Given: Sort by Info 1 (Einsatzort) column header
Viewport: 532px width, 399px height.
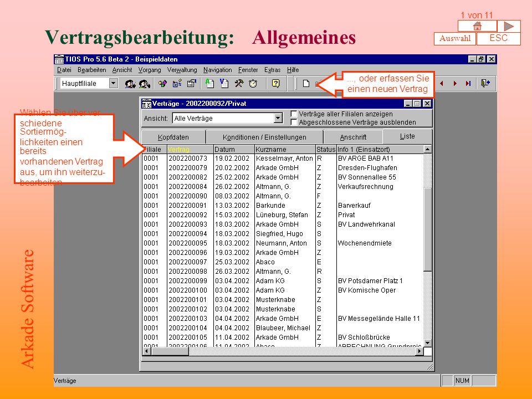Looking at the screenshot, I should point(380,149).
